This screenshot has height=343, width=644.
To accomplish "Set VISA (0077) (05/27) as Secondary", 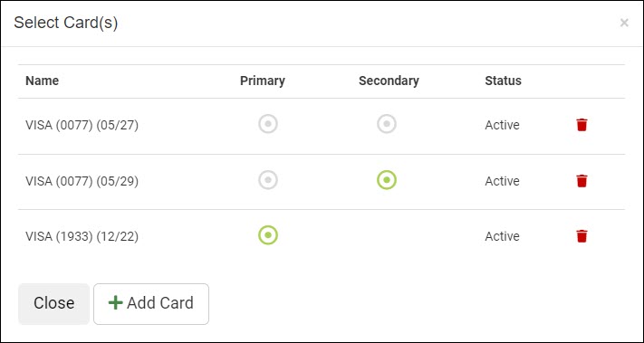I will point(387,124).
